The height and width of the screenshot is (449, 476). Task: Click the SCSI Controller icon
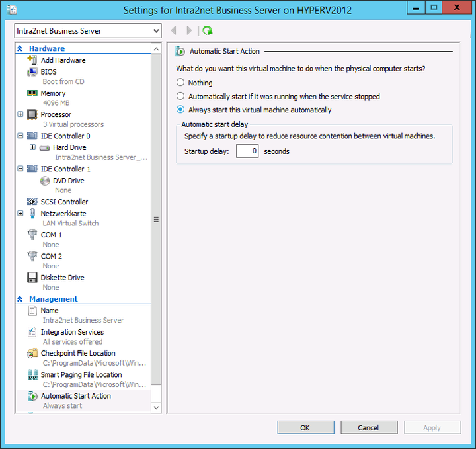click(x=32, y=202)
